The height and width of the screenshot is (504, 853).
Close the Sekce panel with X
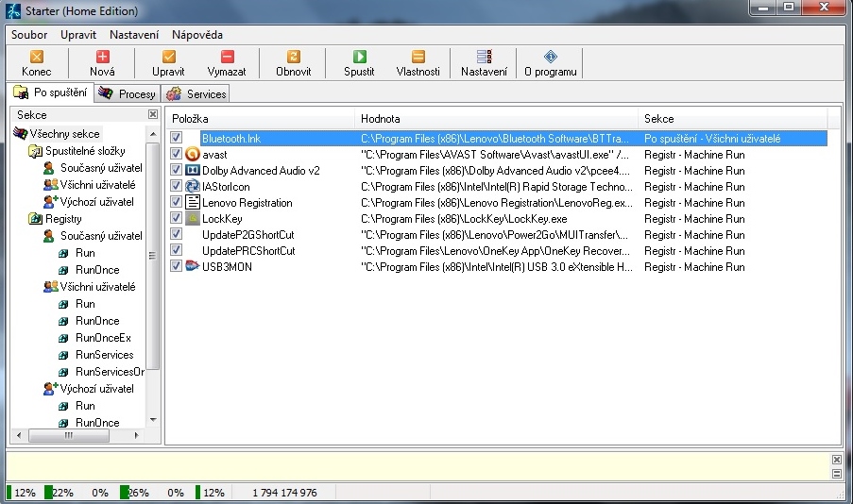point(153,114)
